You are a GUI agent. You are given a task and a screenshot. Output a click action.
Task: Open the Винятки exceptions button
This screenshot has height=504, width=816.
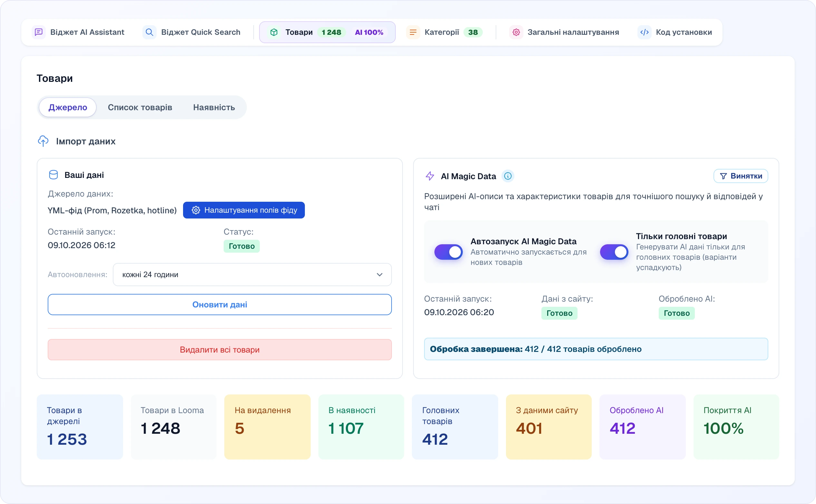click(741, 176)
